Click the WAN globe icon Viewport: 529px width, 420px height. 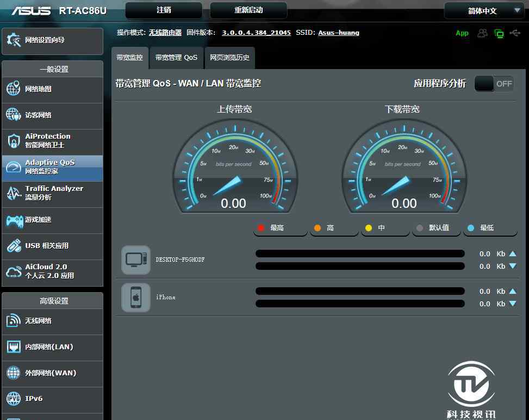tap(13, 373)
